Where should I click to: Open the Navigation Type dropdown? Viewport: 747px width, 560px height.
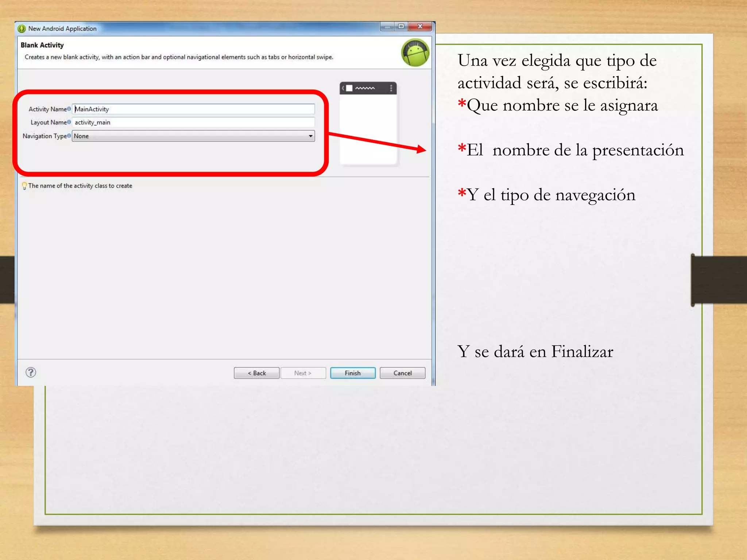(x=193, y=136)
